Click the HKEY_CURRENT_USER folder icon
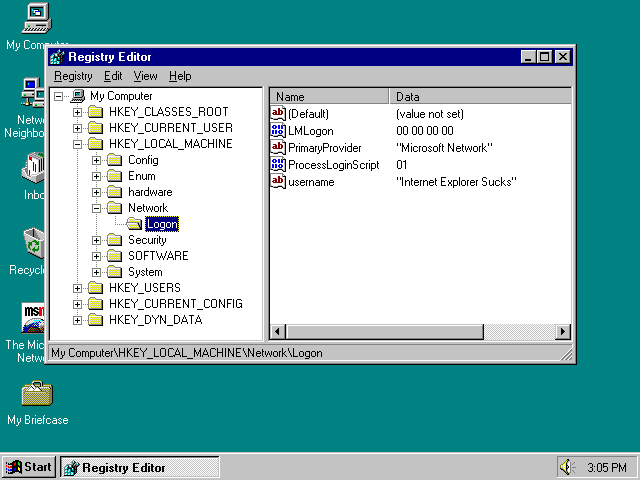The height and width of the screenshot is (480, 640). pos(96,128)
